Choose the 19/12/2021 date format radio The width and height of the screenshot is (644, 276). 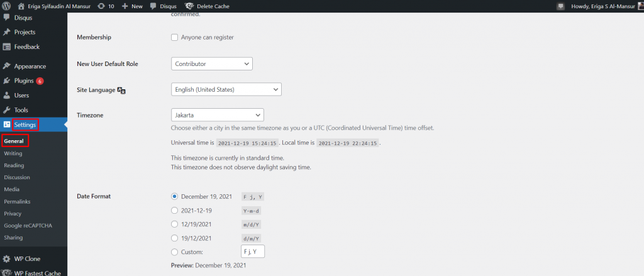click(175, 238)
